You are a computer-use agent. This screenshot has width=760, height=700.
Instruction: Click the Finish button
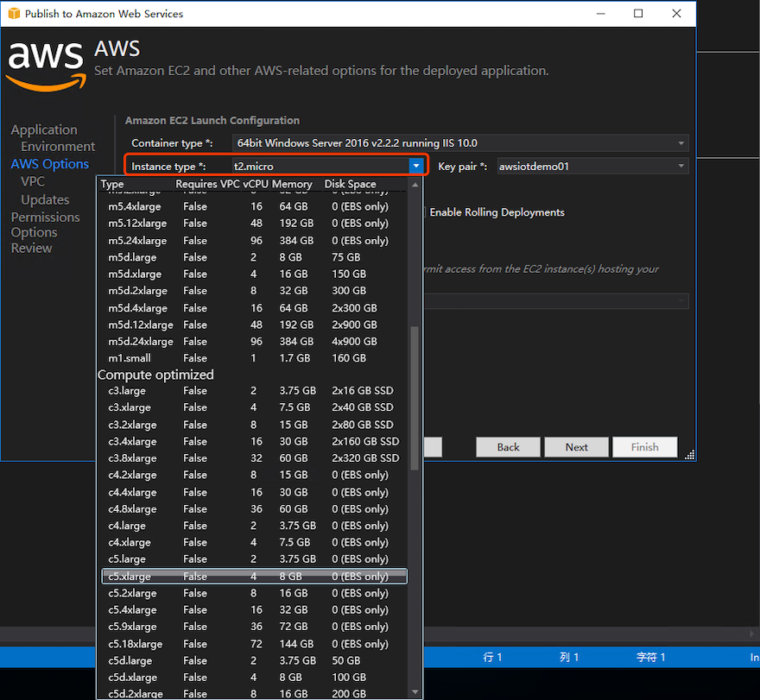pos(644,447)
